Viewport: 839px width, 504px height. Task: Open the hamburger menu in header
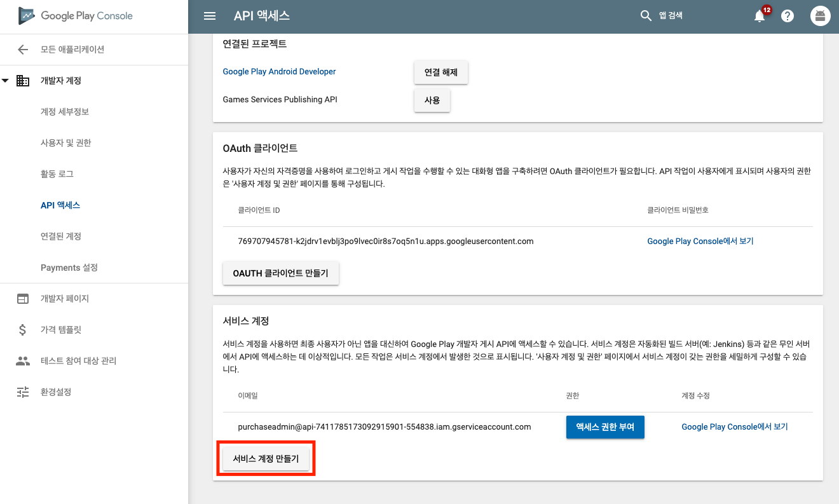click(210, 16)
